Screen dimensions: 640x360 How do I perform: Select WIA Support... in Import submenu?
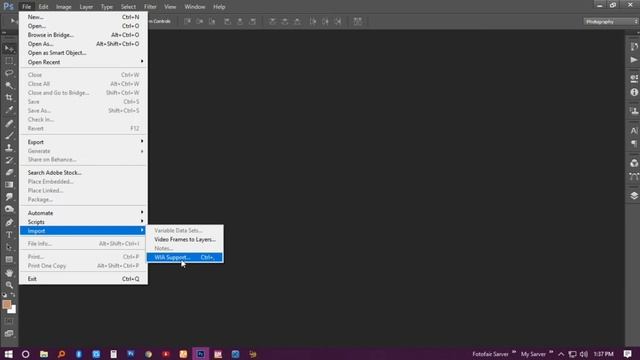coord(184,257)
